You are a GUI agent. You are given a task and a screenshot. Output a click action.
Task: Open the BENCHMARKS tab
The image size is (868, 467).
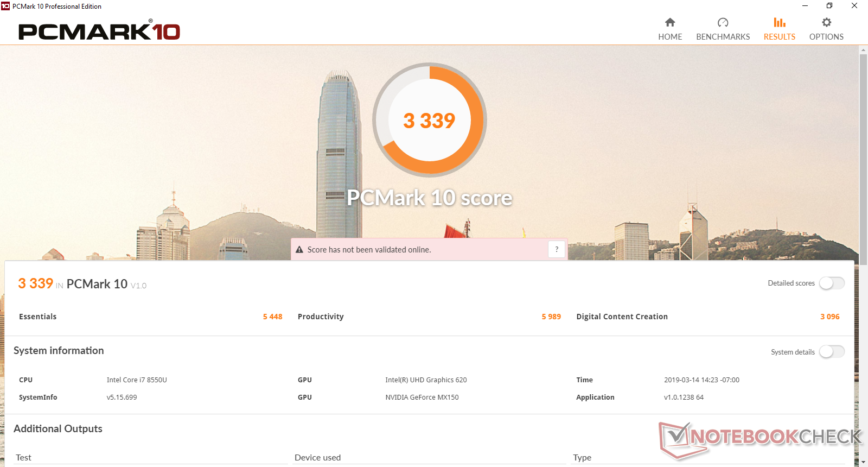pos(723,29)
